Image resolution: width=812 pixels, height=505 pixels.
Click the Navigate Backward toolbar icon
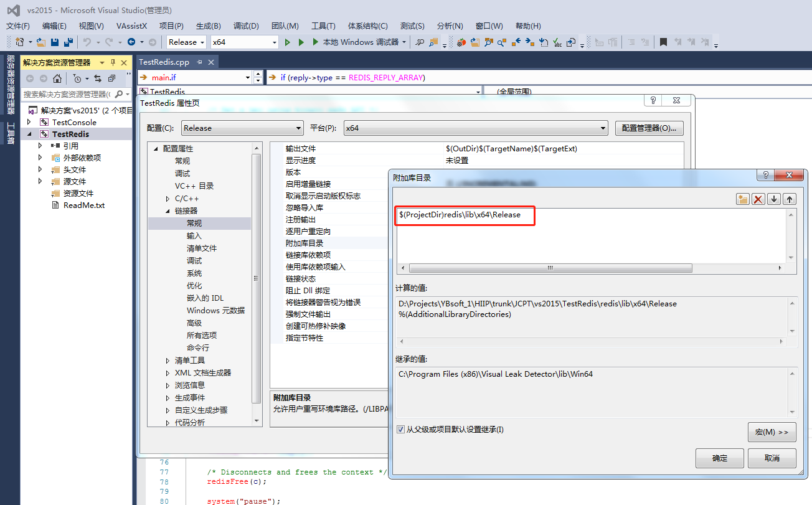tap(131, 42)
